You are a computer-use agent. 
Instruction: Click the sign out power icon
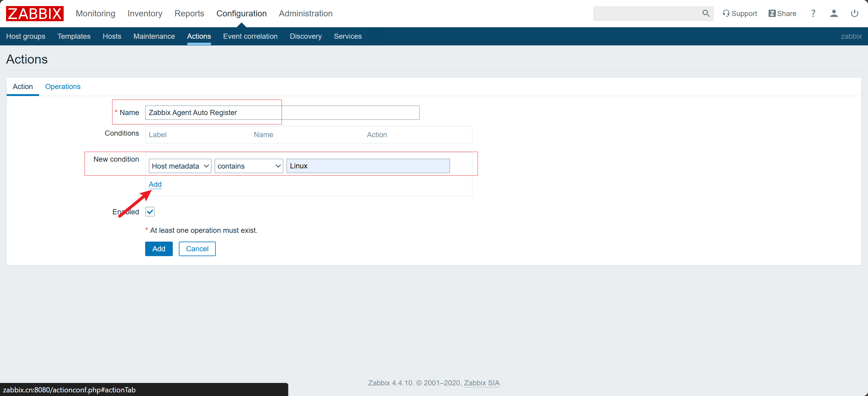coord(854,13)
